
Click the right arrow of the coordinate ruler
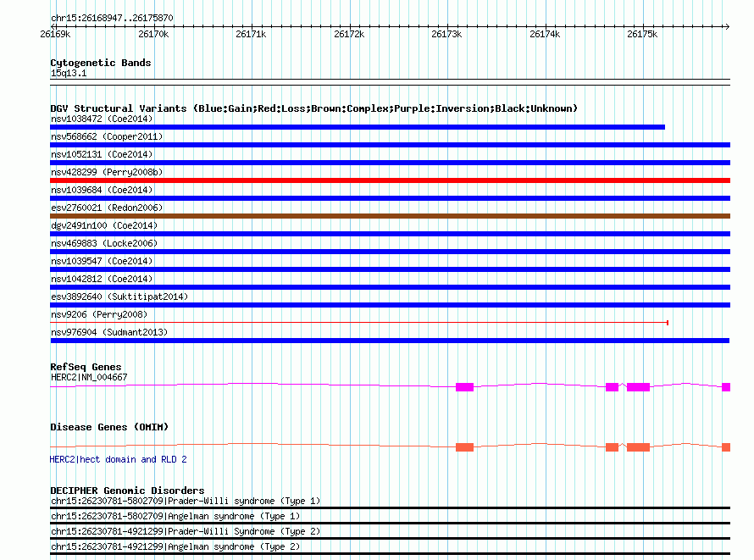[x=727, y=26]
